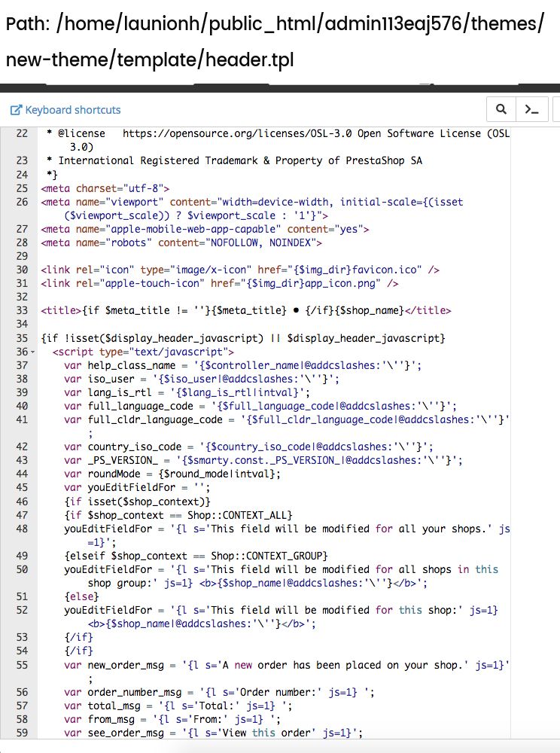Click the external-link icon beside Keyboard shortcuts

click(17, 110)
